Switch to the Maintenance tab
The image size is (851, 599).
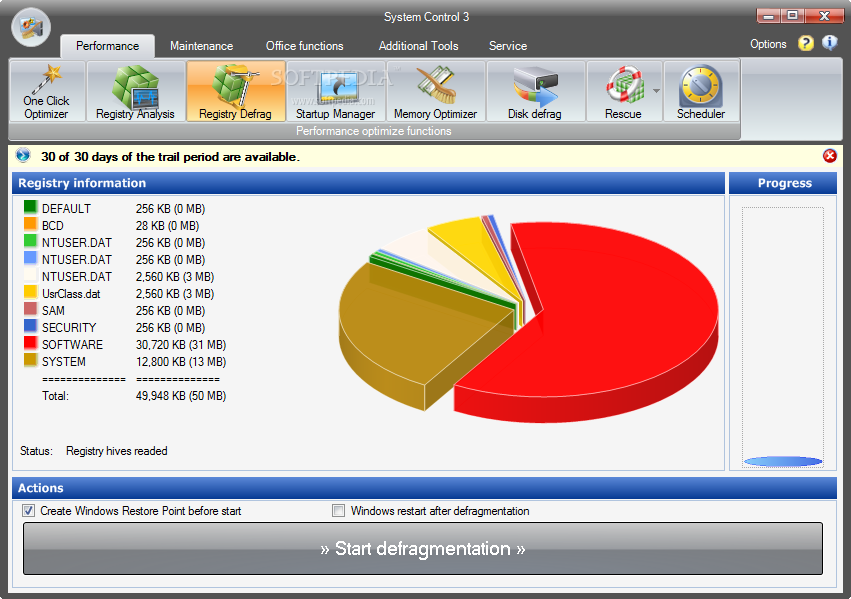(201, 46)
